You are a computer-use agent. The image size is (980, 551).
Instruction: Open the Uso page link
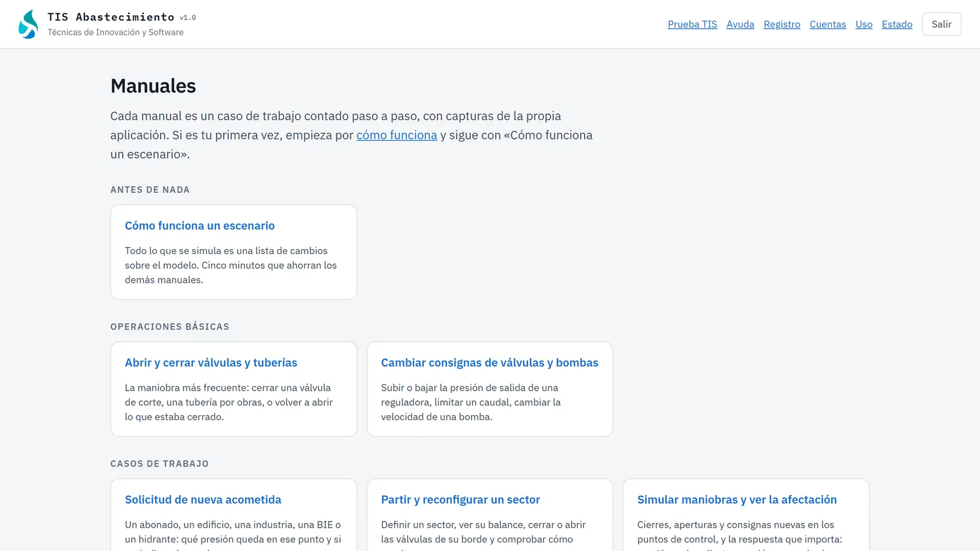pos(864,24)
